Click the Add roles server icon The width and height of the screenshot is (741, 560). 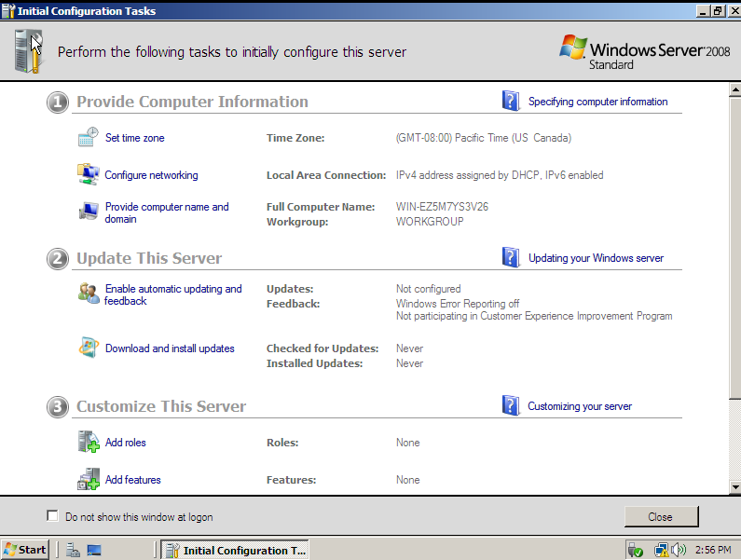click(89, 442)
